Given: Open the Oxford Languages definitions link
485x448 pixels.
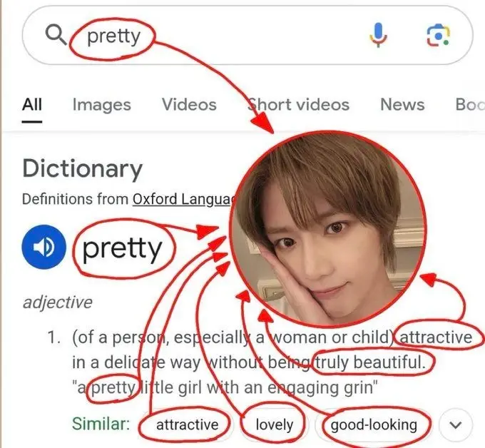Looking at the screenshot, I should (x=183, y=200).
